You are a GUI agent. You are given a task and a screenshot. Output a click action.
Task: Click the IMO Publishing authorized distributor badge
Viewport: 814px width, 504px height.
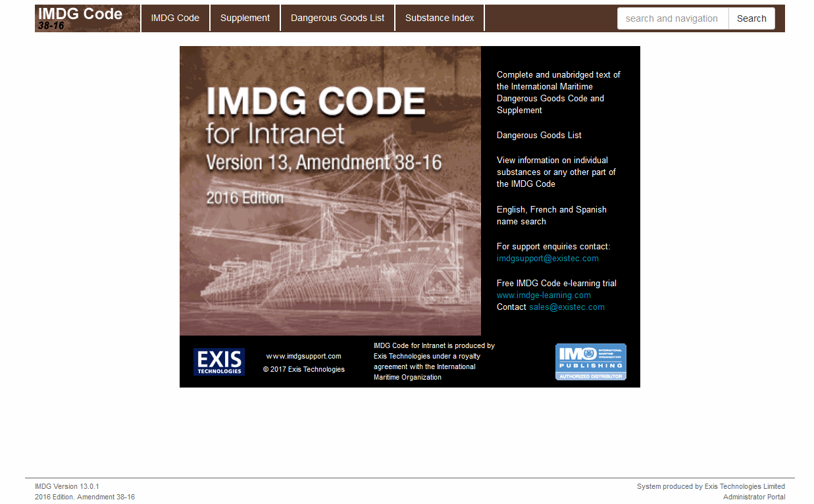tap(590, 362)
